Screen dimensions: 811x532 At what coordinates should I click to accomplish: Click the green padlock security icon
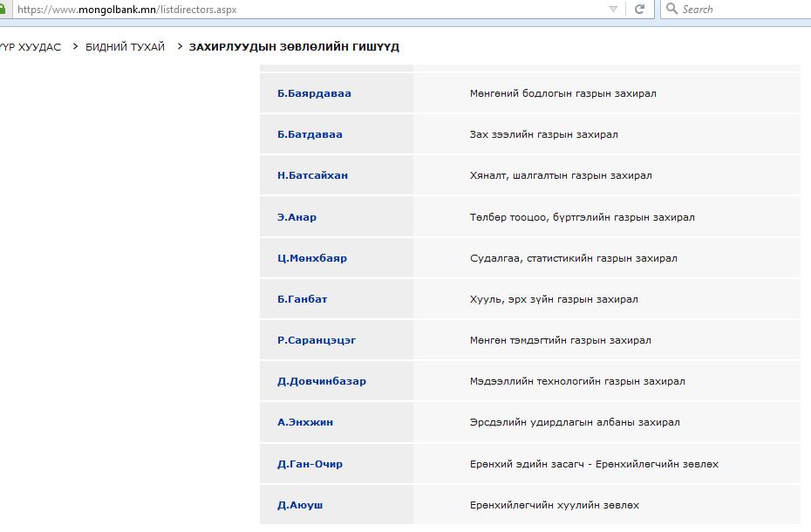pyautogui.click(x=3, y=9)
